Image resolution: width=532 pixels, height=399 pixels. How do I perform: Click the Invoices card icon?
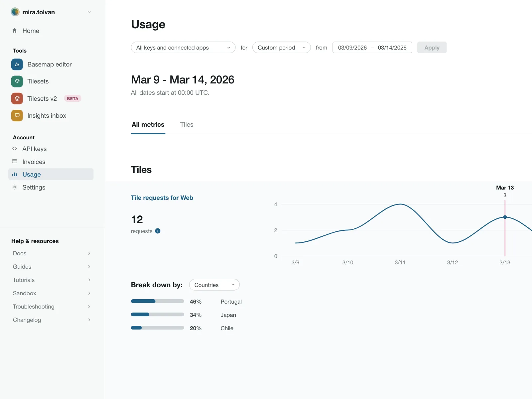[15, 162]
